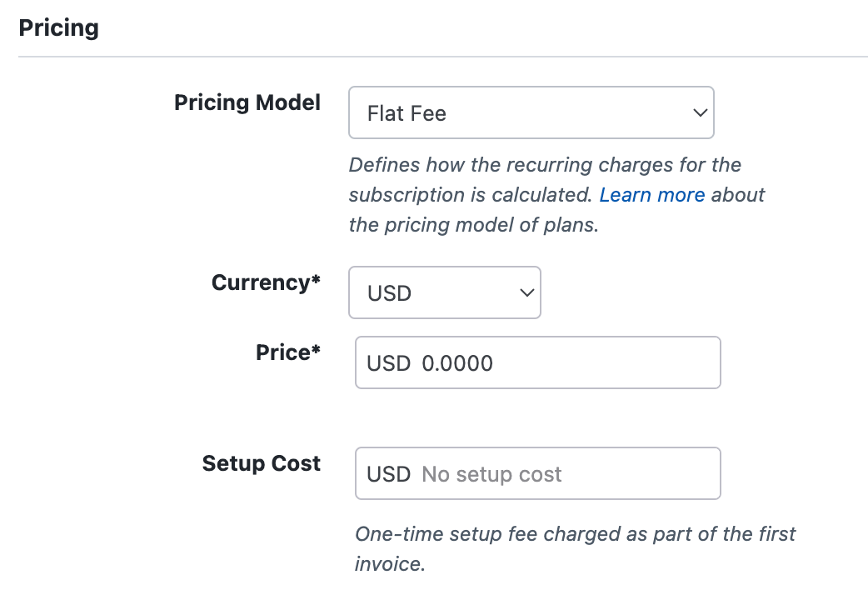Click the 0.0000 value in the Price field
868x595 pixels.
pyautogui.click(x=457, y=363)
